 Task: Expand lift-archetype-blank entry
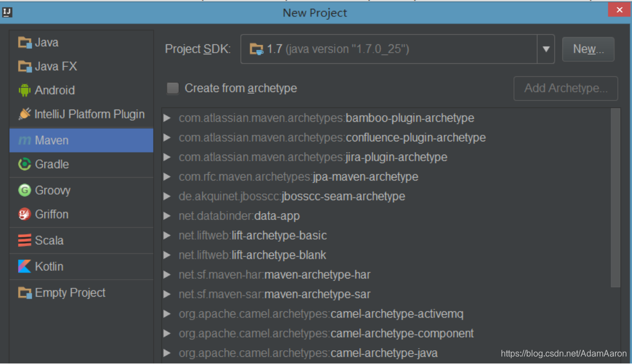pyautogui.click(x=167, y=255)
